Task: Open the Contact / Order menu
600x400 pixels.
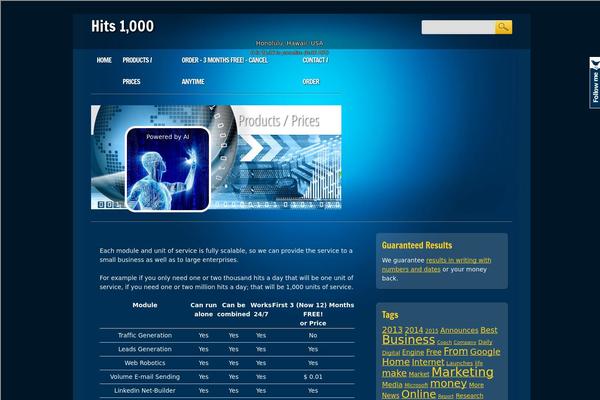Action: [x=315, y=71]
